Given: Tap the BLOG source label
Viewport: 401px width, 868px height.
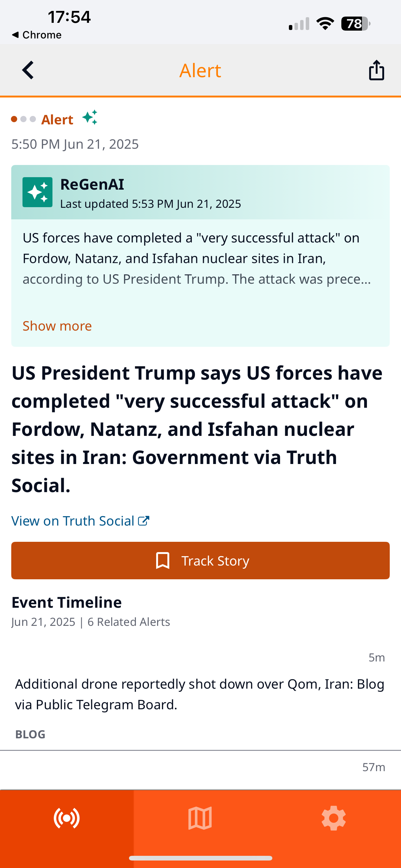Looking at the screenshot, I should 30,734.
